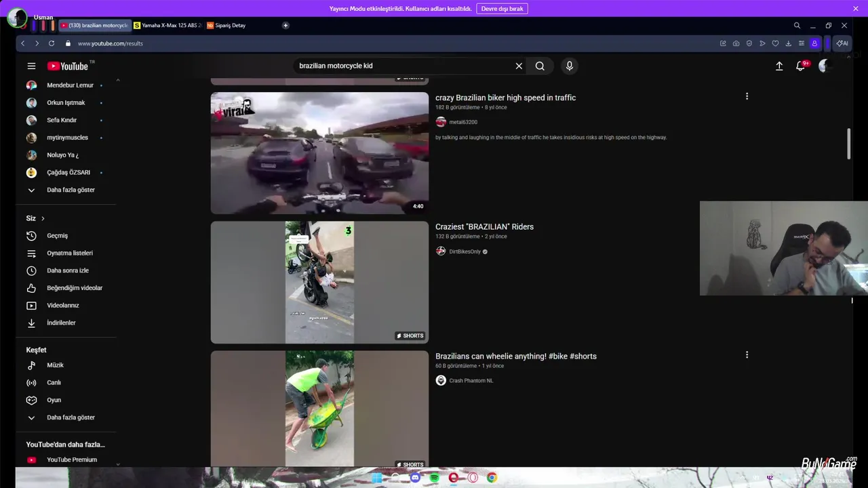
Task: Open Oyun gaming under Keşfet
Action: [x=54, y=400]
